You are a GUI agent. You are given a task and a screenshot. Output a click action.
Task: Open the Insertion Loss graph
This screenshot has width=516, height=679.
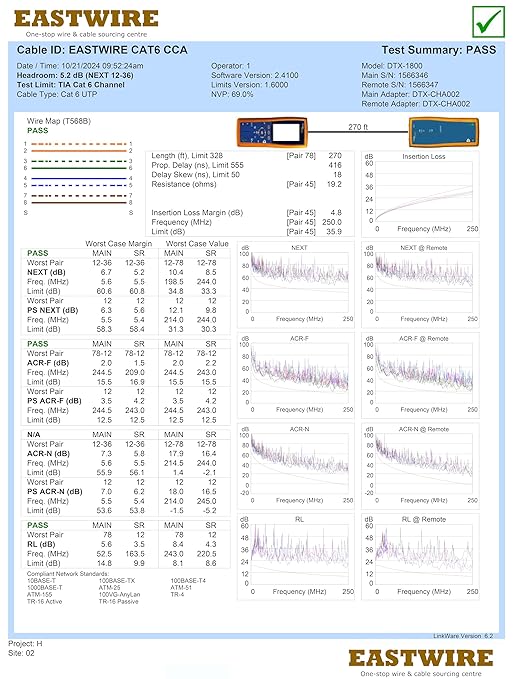(421, 194)
